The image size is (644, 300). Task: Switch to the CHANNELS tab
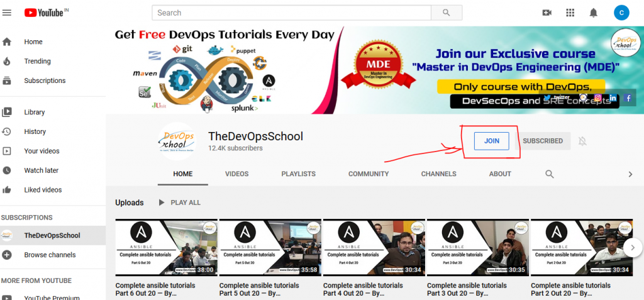438,174
